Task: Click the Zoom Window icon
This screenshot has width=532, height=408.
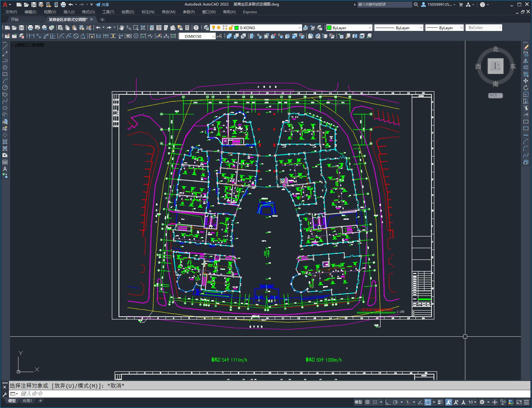Action: 136,28
